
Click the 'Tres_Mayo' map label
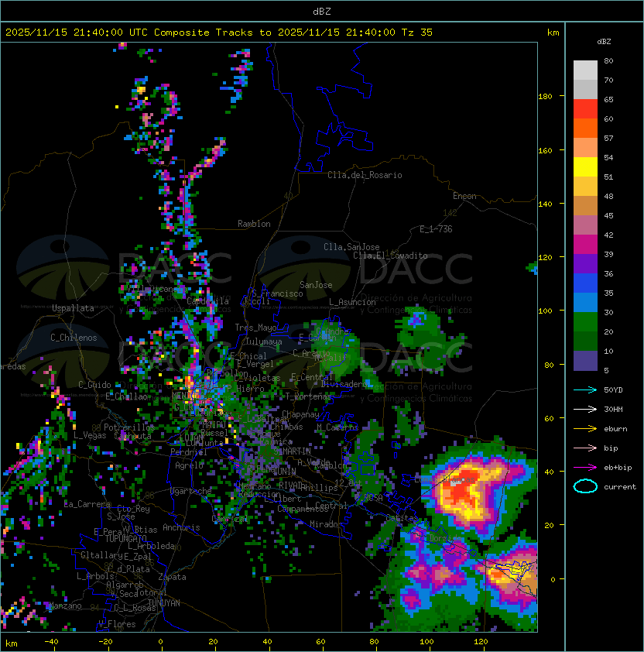[x=255, y=328]
